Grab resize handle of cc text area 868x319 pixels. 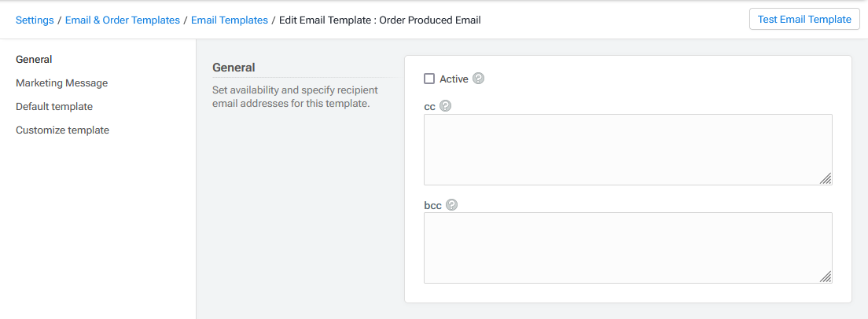click(826, 178)
